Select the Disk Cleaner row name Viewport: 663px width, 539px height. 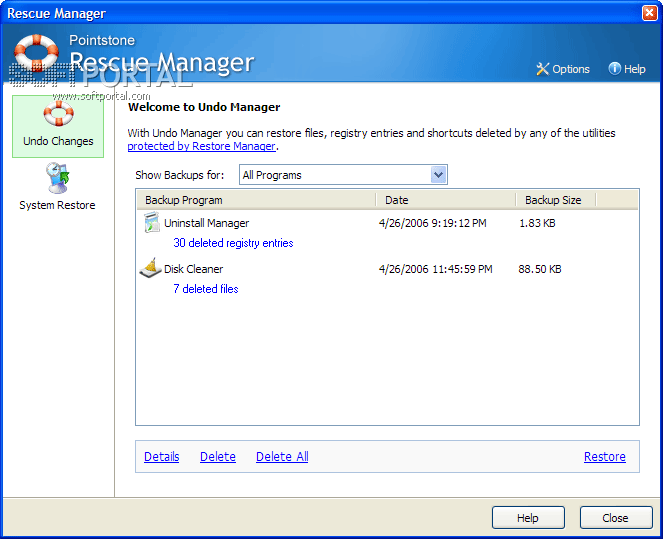click(193, 269)
